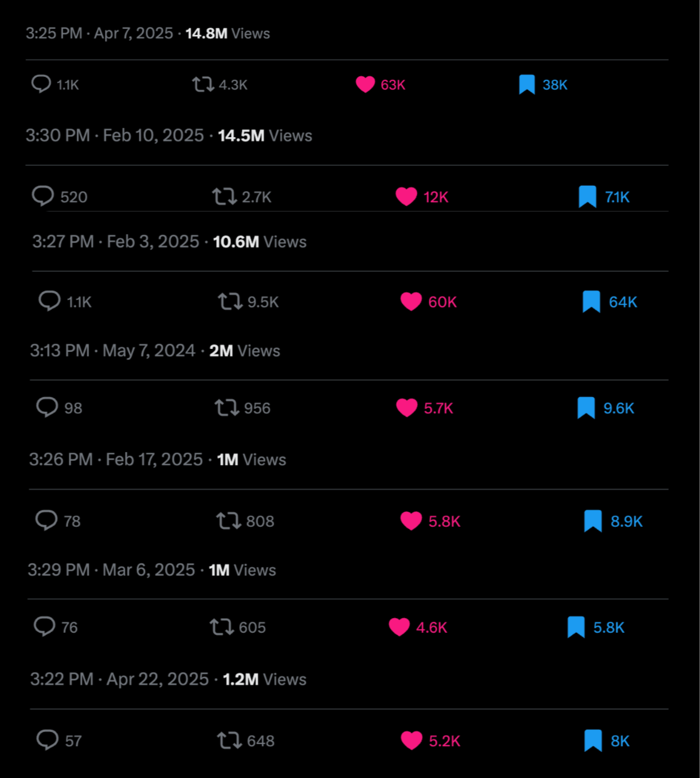Image resolution: width=700 pixels, height=778 pixels.
Task: Click the heart icon showing 5.8K
Action: pyautogui.click(x=411, y=521)
